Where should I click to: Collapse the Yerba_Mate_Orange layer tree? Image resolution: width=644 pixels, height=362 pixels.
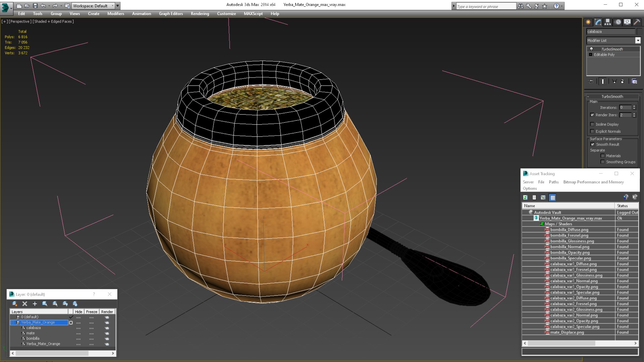click(13, 322)
